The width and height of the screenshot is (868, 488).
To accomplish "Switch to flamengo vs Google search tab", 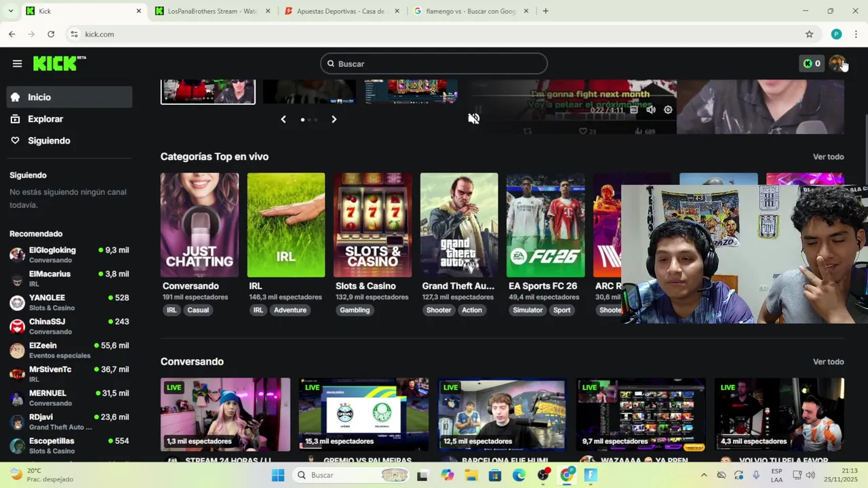I will (x=471, y=11).
